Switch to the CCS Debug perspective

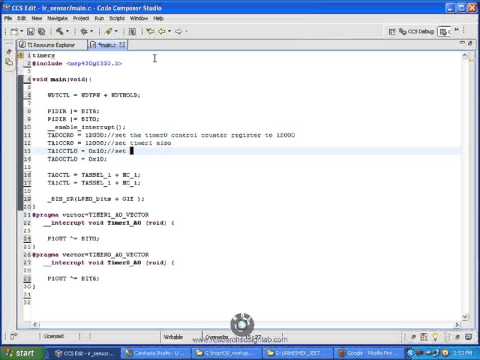pos(417,31)
